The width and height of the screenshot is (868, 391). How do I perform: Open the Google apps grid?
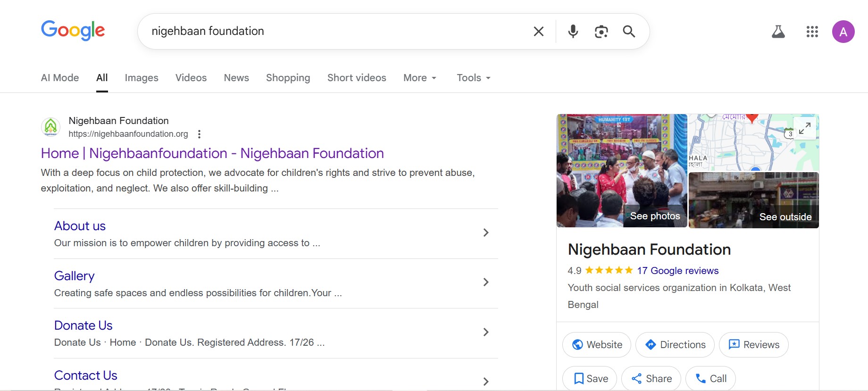(x=812, y=32)
